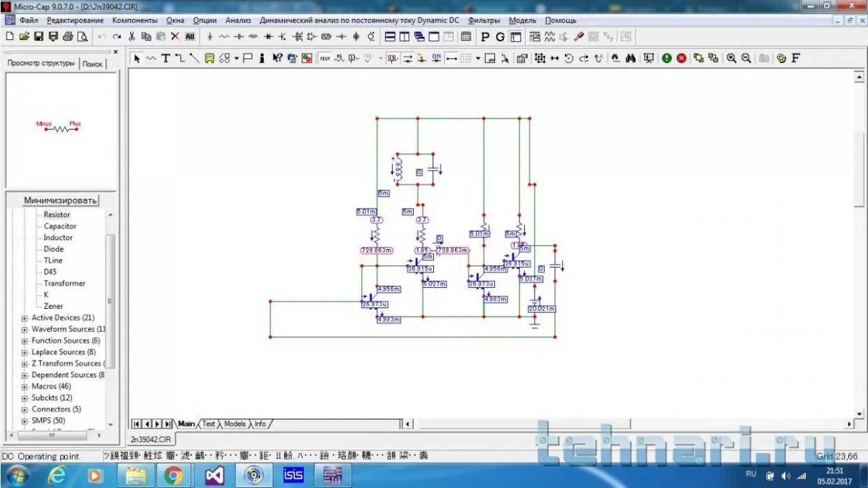Expand the Macros (46) tree node

(25, 386)
